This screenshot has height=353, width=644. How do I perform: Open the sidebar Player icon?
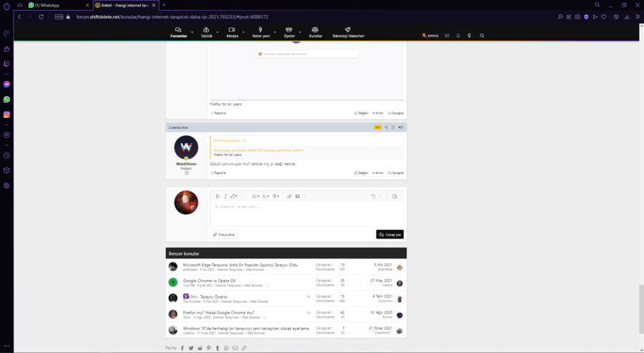(6, 135)
